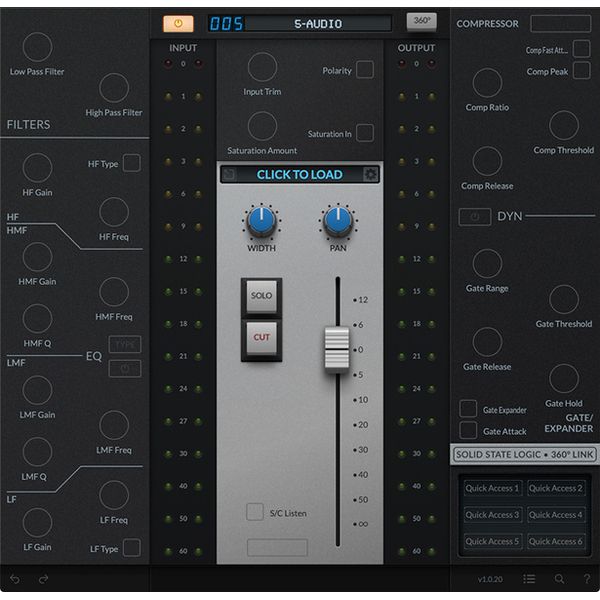Tick the Saturation In checkbox
600x600 pixels.
[x=365, y=132]
